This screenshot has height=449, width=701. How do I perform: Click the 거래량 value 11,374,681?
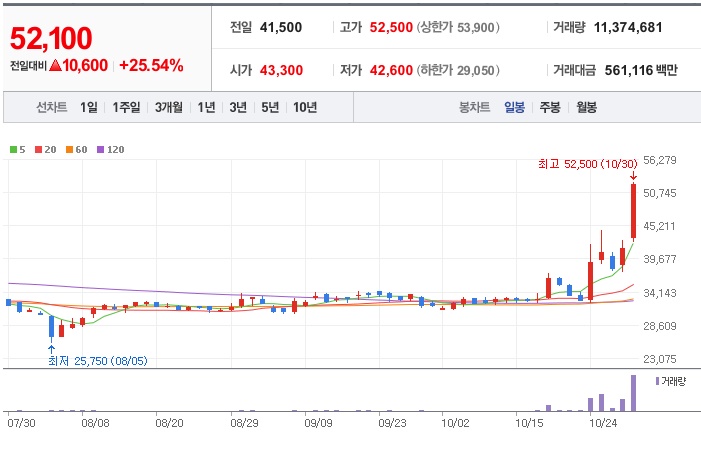coord(628,27)
